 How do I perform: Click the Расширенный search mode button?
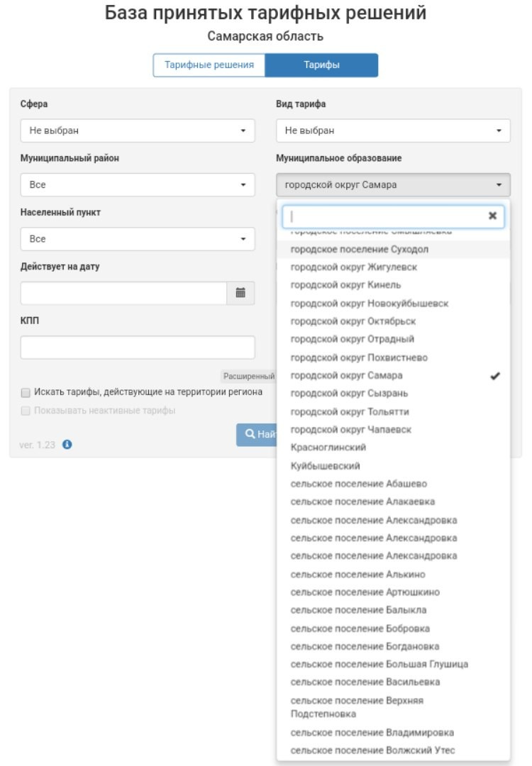click(249, 376)
